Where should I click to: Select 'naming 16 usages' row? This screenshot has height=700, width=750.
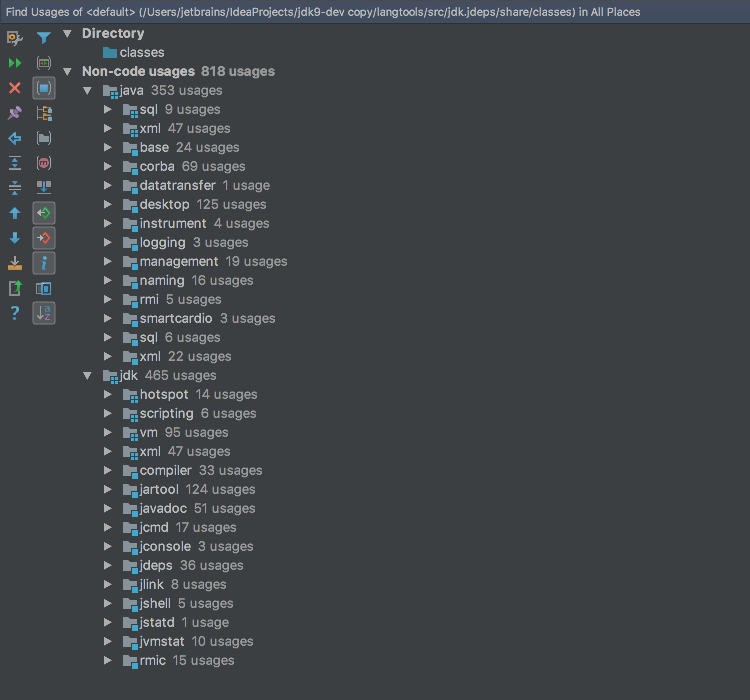pyautogui.click(x=188, y=280)
